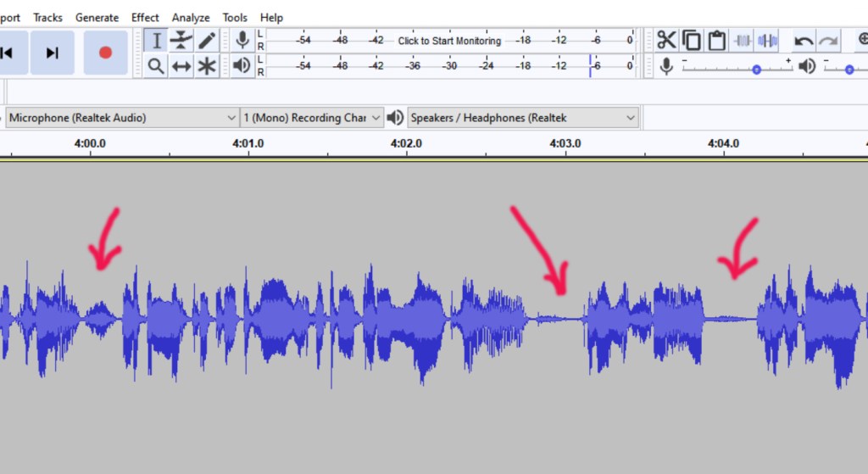Select the Zoom magnifier tool

pyautogui.click(x=156, y=66)
